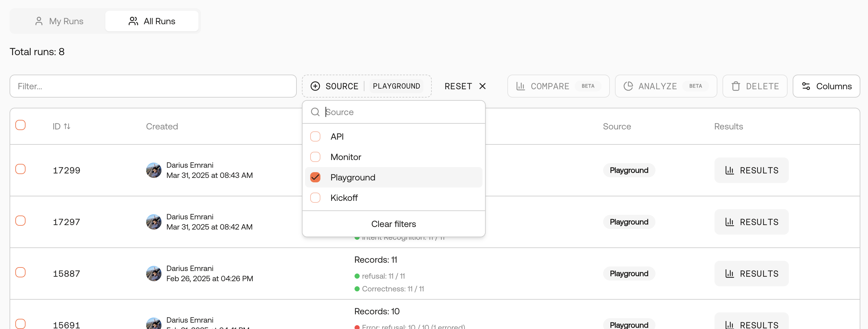This screenshot has height=329, width=868.
Task: Check the API source option
Action: pyautogui.click(x=315, y=136)
